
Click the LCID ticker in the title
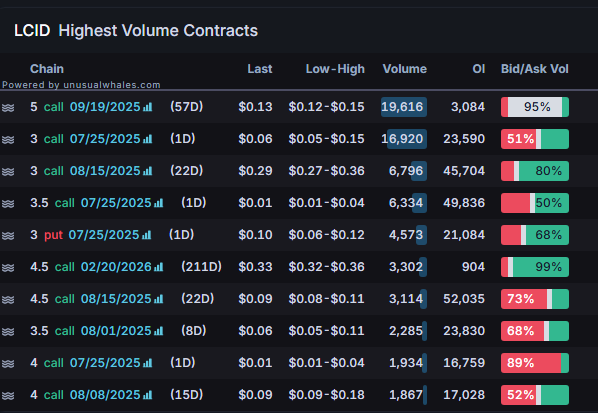pos(32,31)
